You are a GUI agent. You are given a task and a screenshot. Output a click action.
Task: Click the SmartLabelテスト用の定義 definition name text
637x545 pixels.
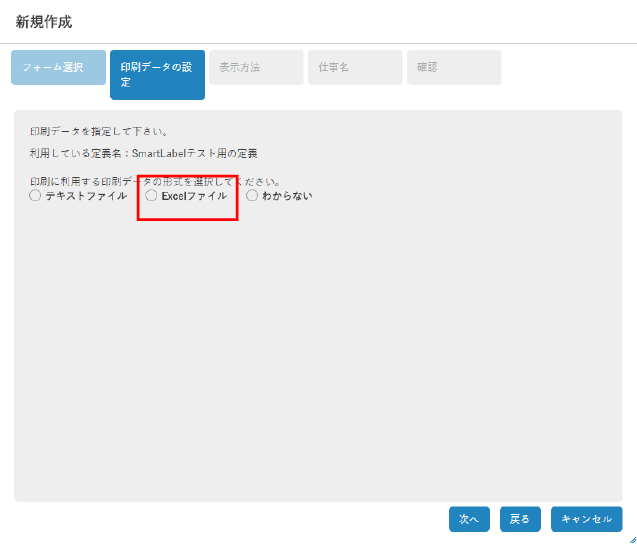[195, 154]
